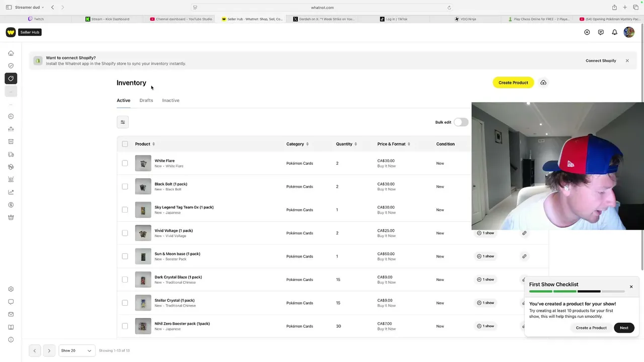Select the Inventory tag icon in sidebar
The image size is (644, 362).
(x=11, y=78)
